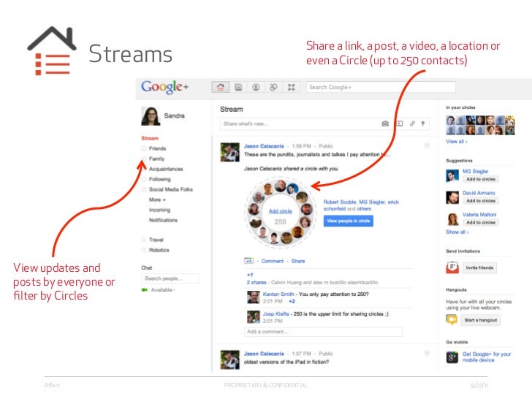This screenshot has height=399, width=532.
Task: Select the Robotics saved search
Action: pos(159,250)
